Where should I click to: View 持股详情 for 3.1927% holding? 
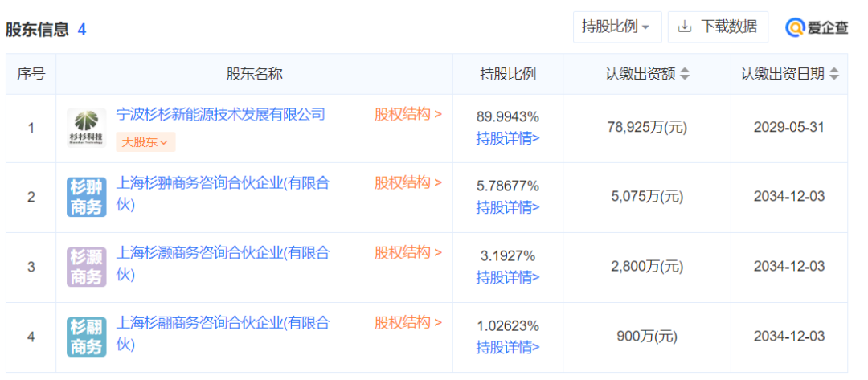[x=508, y=277]
